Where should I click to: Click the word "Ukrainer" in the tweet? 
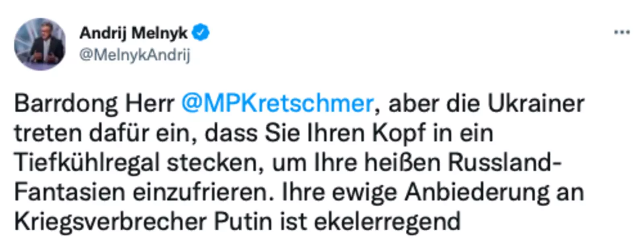pos(536,103)
